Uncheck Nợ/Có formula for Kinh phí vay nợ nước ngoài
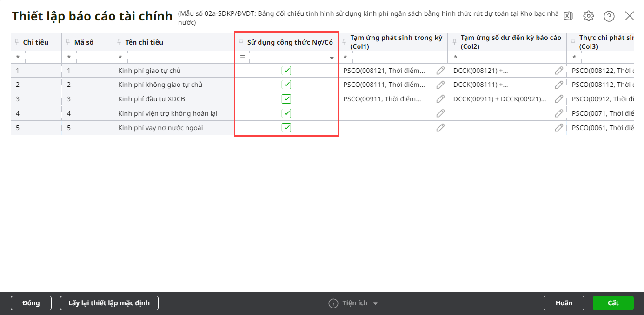 (286, 127)
